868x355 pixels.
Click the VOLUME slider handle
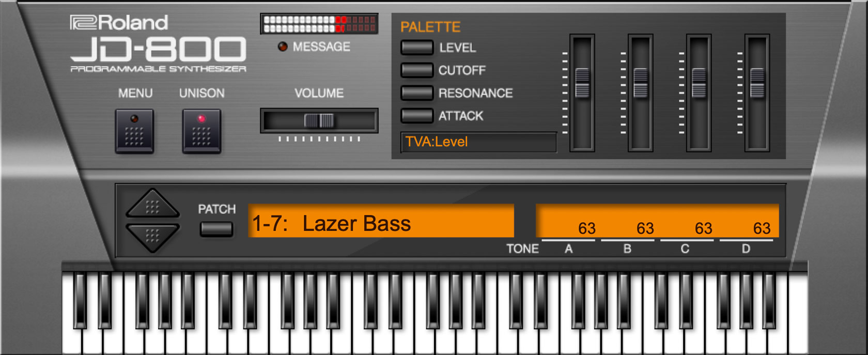pos(319,121)
